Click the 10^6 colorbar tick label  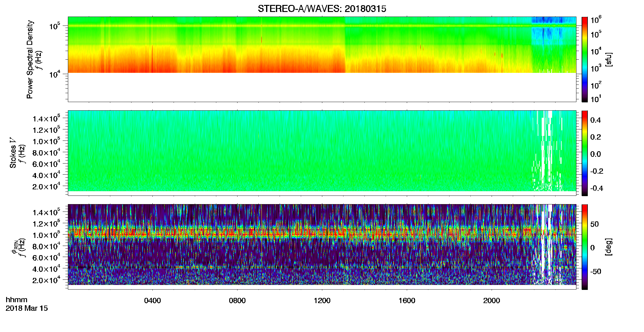(x=596, y=20)
